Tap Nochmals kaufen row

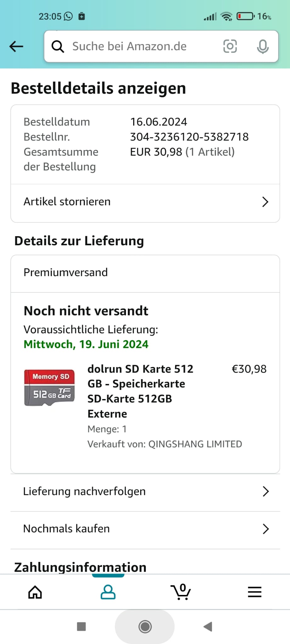click(66, 529)
